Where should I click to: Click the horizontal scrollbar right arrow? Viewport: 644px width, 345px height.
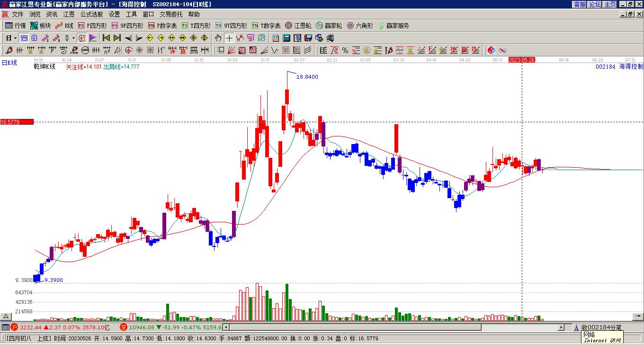tap(562, 327)
